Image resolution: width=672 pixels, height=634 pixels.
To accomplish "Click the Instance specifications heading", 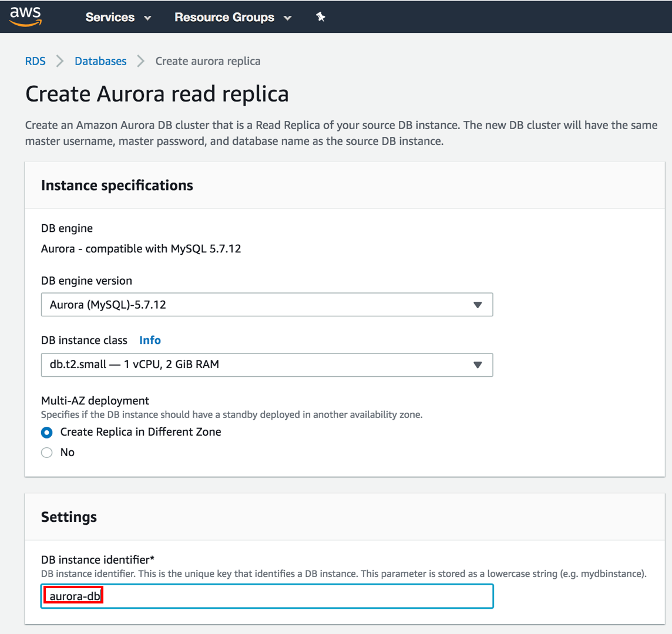I will point(117,186).
